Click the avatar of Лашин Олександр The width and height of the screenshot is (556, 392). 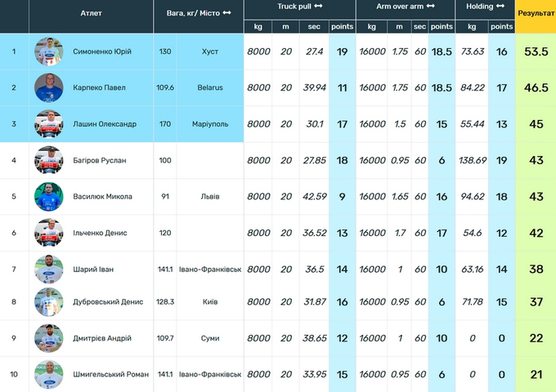coord(48,124)
